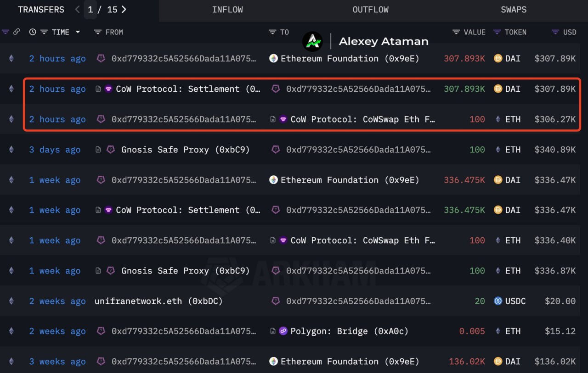Screen dimensions: 588x373
Task: Open the unifranetwork.eth (0xbDC) entity
Action: [x=158, y=301]
